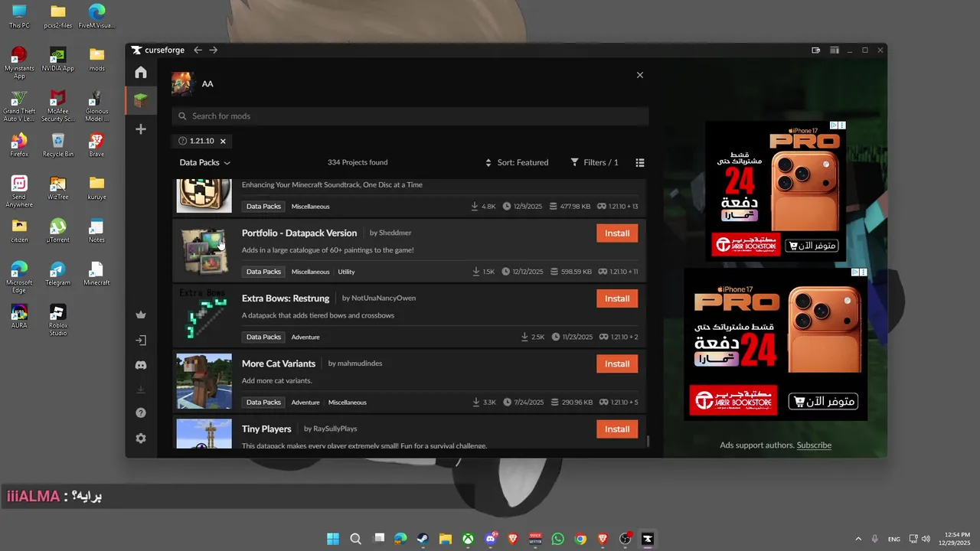
Task: Open the Telegram desktop icon
Action: coord(57,274)
